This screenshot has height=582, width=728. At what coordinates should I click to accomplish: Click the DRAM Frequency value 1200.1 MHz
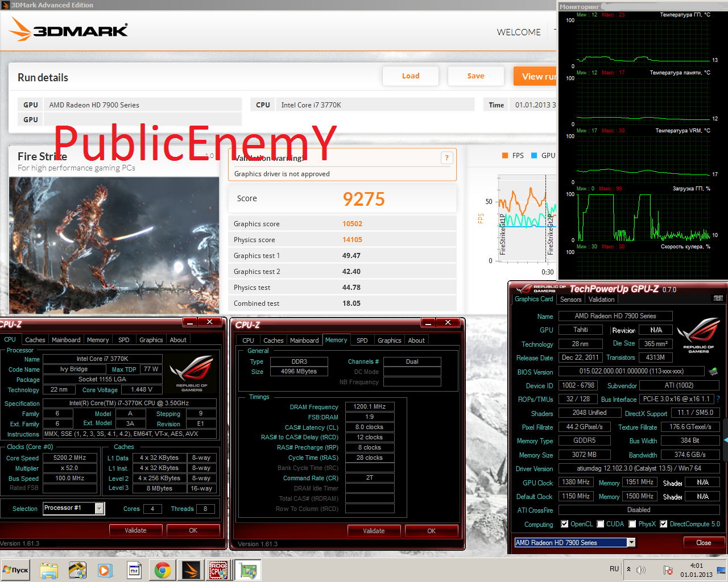click(x=370, y=406)
